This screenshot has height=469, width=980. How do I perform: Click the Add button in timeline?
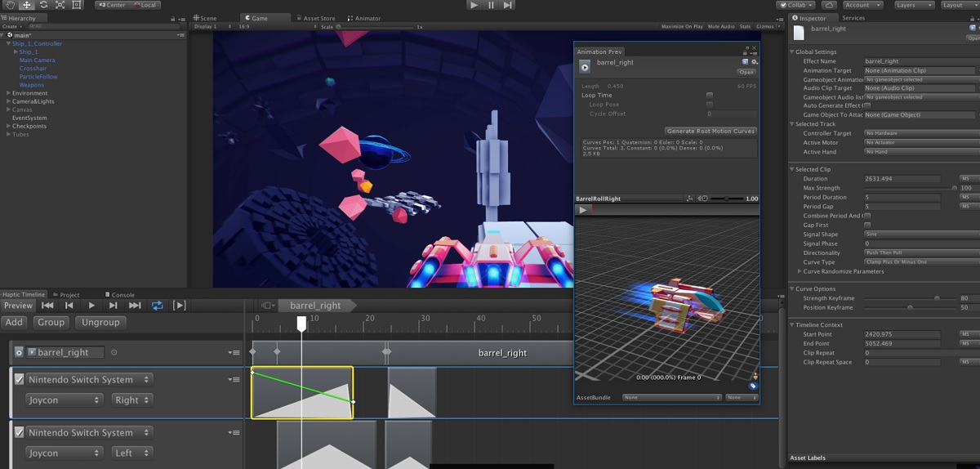click(14, 322)
